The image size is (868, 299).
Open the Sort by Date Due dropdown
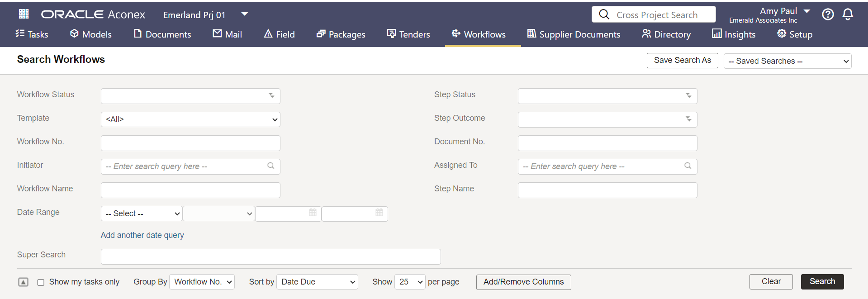click(x=317, y=282)
